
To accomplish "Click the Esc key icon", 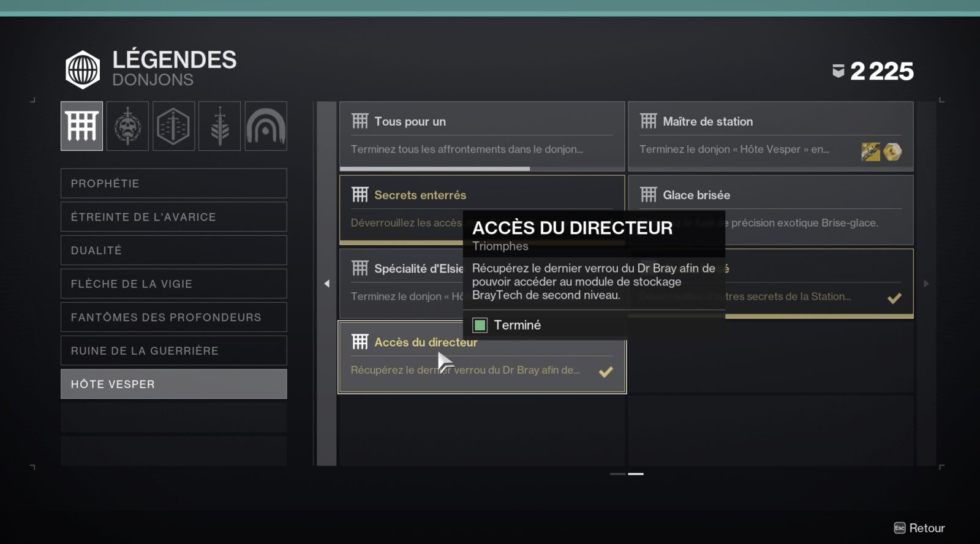I will pos(900,527).
